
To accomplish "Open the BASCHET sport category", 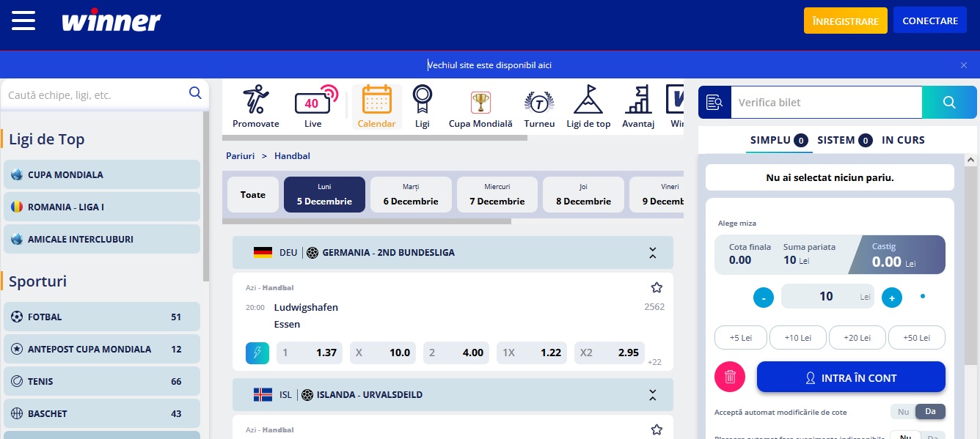I will pyautogui.click(x=102, y=413).
